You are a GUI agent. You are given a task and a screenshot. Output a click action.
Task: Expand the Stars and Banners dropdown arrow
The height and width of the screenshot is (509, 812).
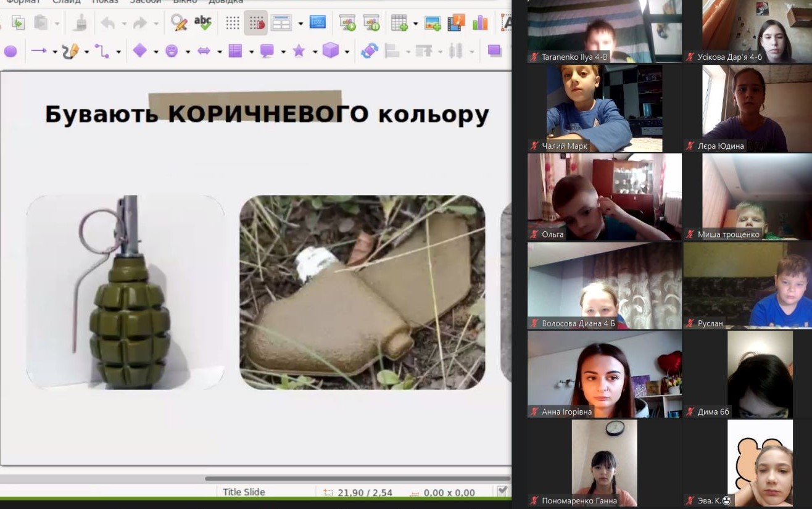pos(315,52)
